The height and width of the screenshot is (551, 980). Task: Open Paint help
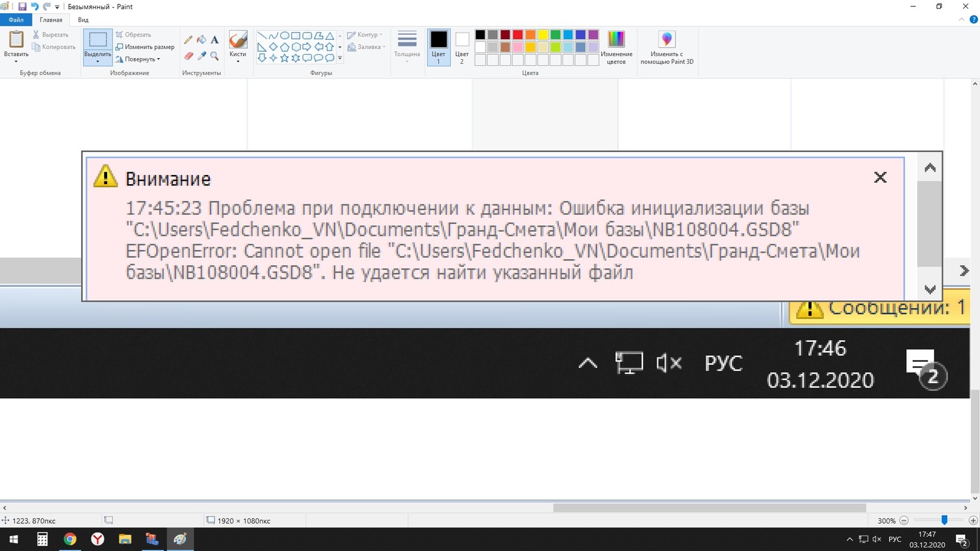pos(973,20)
